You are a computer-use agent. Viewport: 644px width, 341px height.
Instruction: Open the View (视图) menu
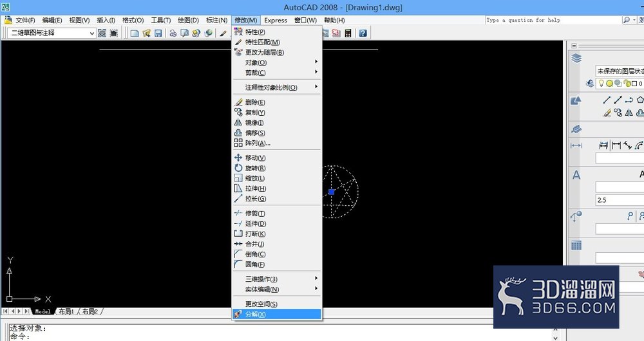[x=79, y=20]
